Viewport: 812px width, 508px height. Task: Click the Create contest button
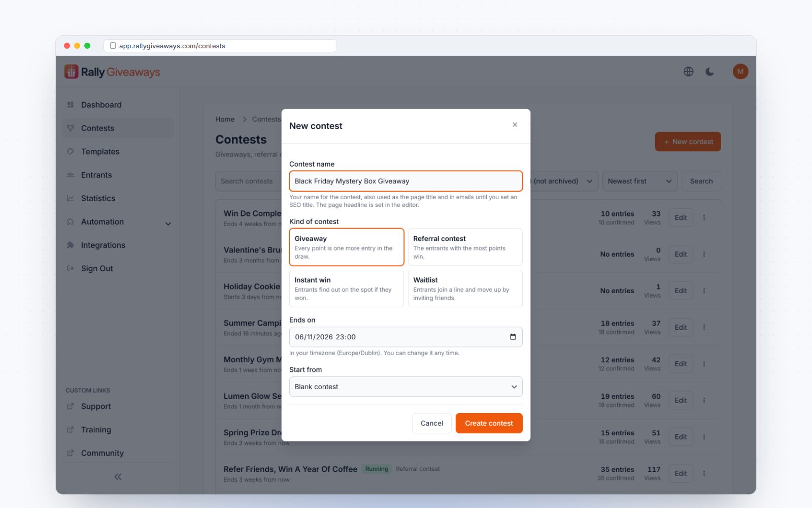click(x=489, y=423)
